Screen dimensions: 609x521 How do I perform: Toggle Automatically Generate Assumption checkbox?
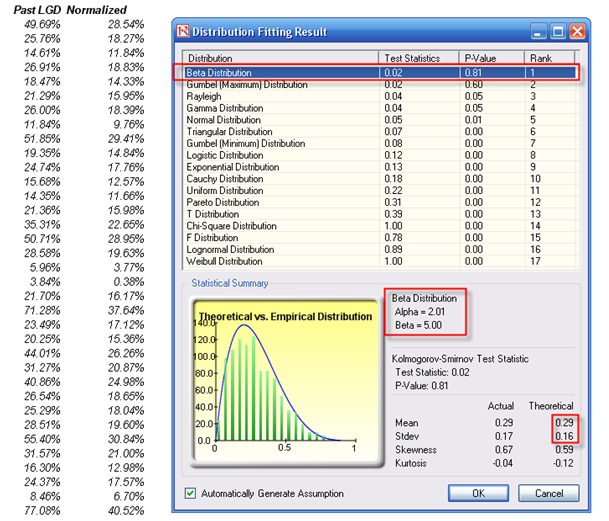[x=190, y=493]
